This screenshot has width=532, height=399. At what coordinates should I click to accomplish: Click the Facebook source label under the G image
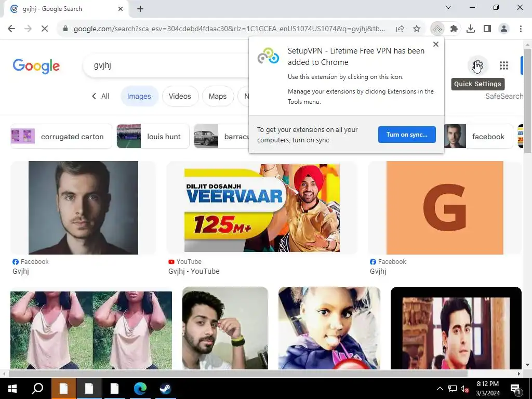click(x=388, y=262)
